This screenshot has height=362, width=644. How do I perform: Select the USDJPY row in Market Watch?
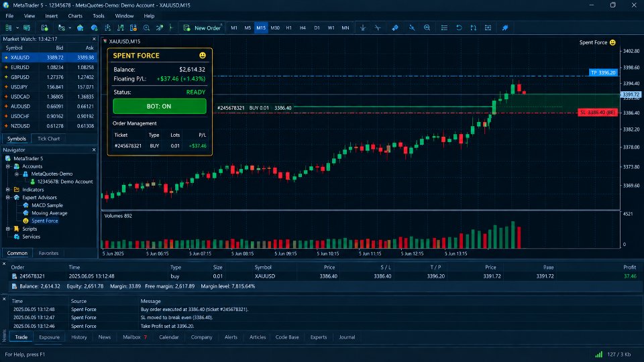coord(49,86)
